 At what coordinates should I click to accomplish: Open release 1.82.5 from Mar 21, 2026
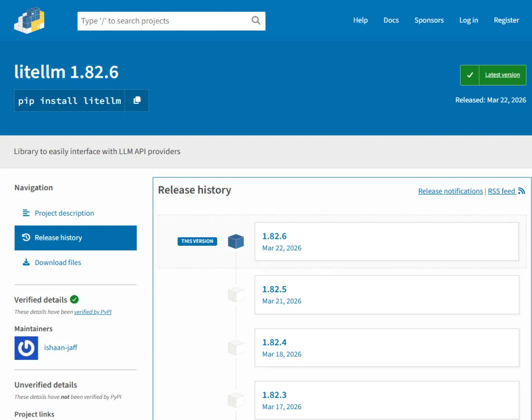tap(387, 295)
